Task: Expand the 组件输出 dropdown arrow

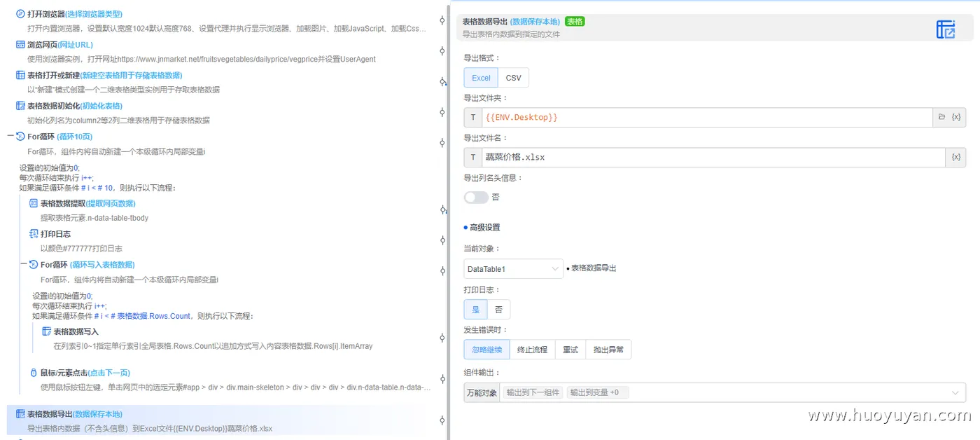Action: coord(955,392)
